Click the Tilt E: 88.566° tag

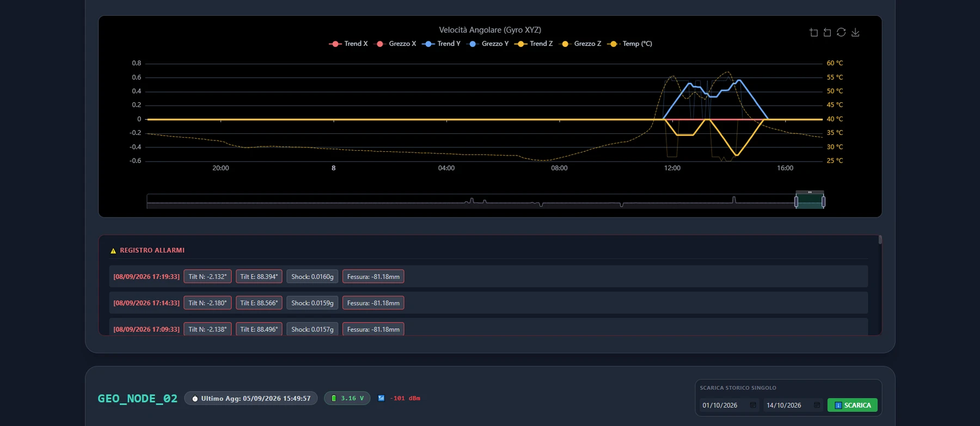click(259, 303)
